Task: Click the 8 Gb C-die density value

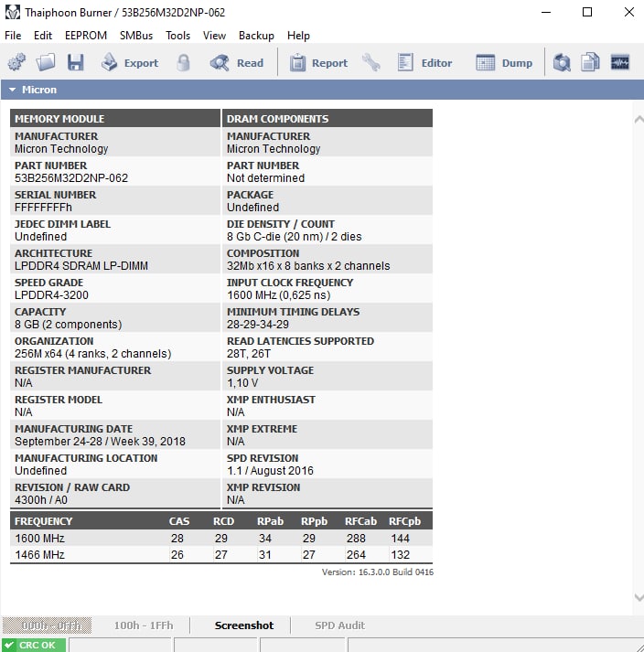Action: (x=295, y=237)
